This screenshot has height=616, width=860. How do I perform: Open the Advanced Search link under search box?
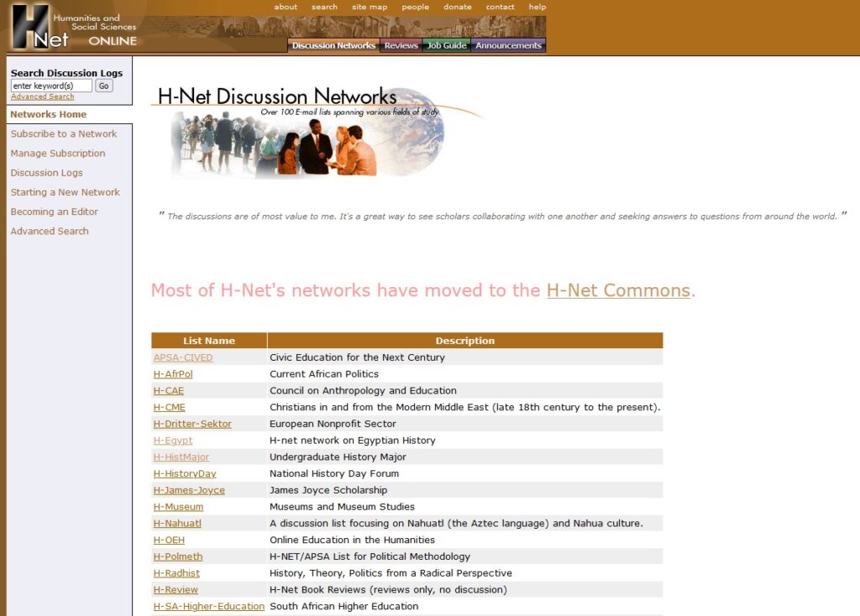[42, 97]
